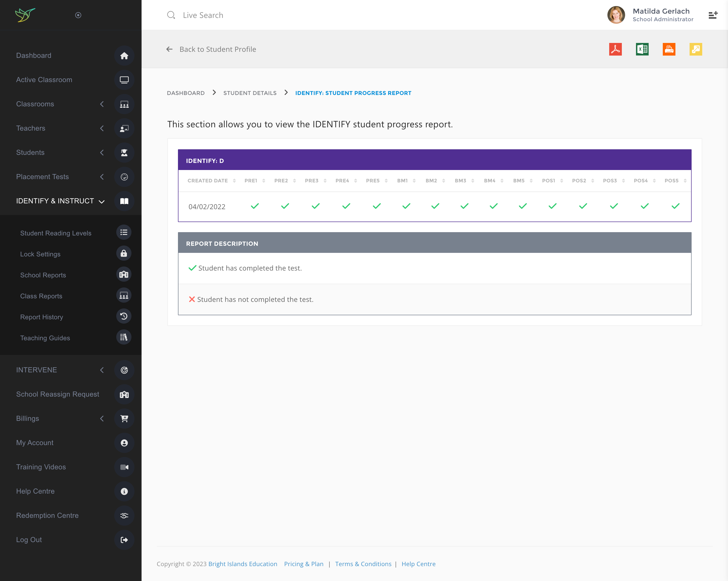Export report to Excel icon
Screen dimensions: 728x581
pos(642,49)
